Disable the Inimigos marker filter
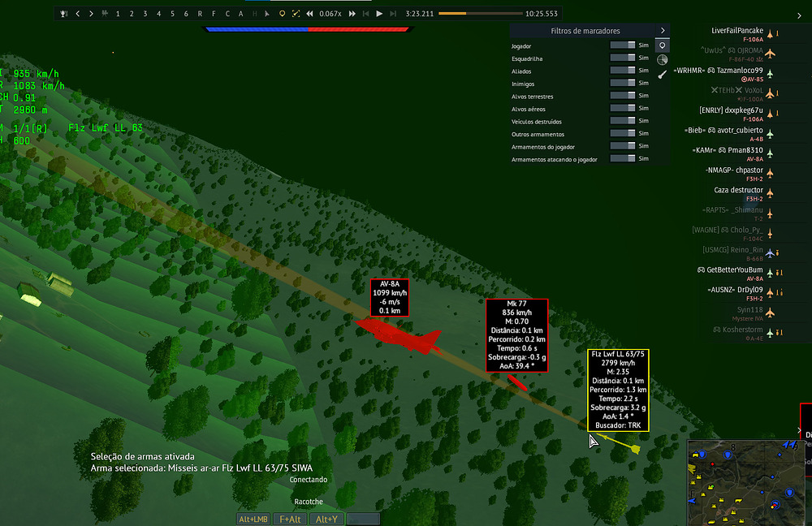This screenshot has width=812, height=526. [x=622, y=84]
